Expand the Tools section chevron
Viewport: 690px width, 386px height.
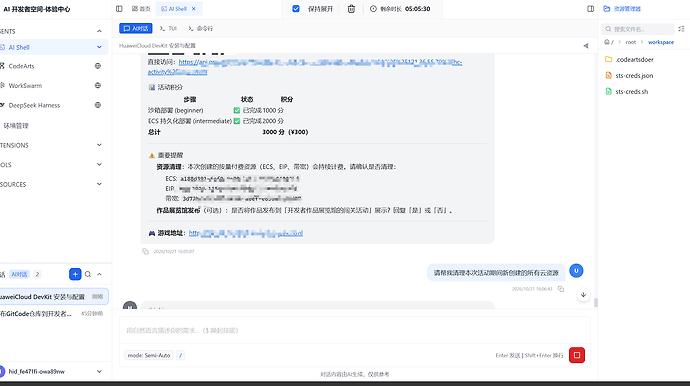click(99, 165)
